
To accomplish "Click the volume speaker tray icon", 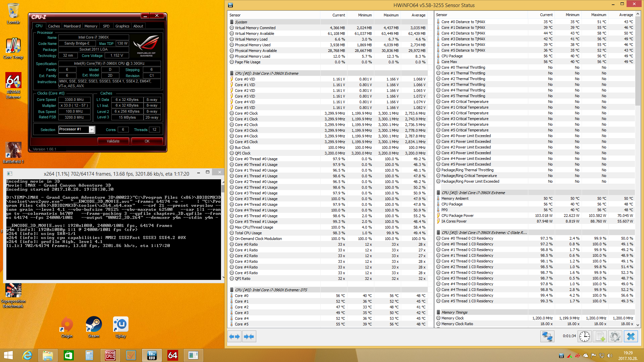I will [x=610, y=356].
